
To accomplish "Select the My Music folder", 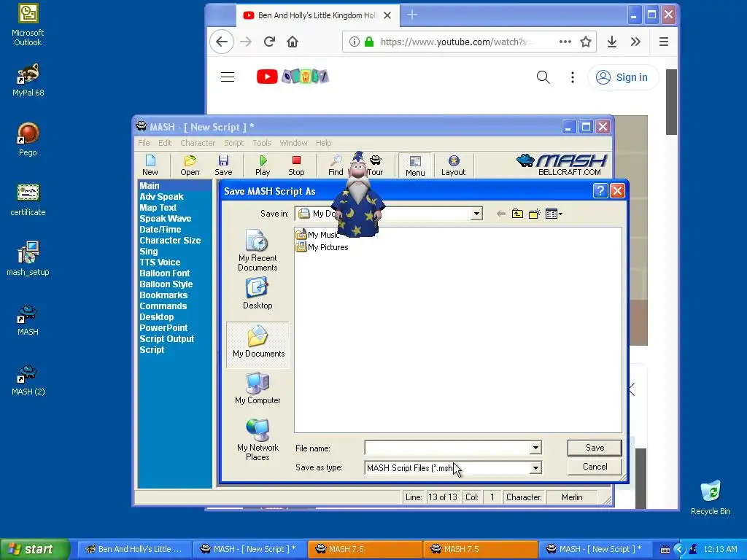I will pos(317,235).
